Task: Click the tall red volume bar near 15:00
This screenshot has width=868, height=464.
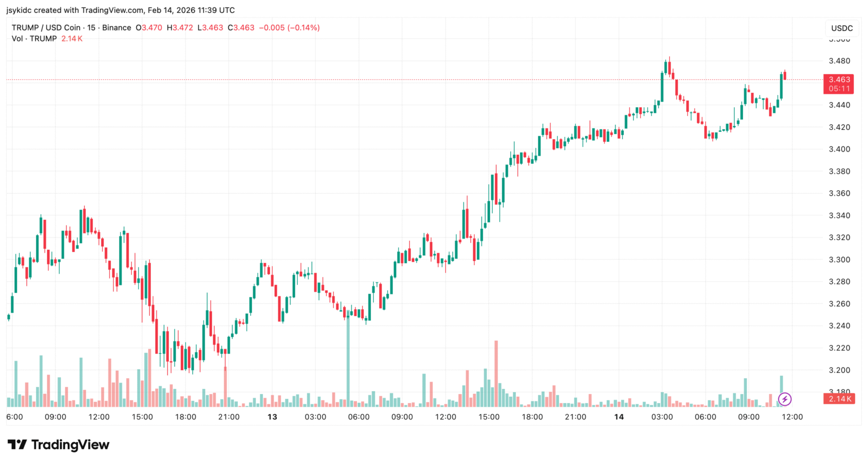Action: point(496,374)
